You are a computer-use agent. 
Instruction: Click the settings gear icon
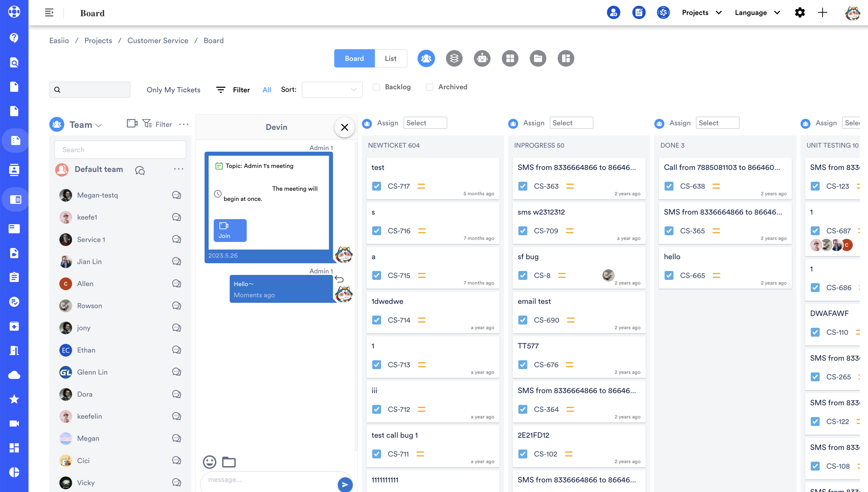[800, 13]
